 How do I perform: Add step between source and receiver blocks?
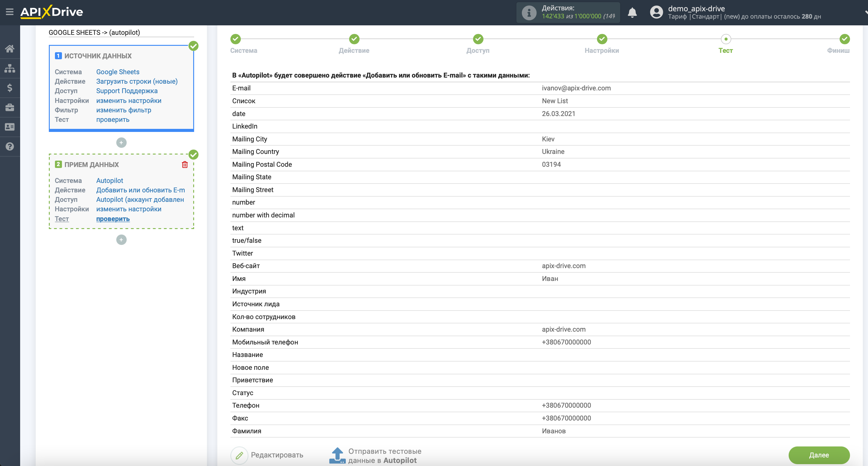coord(121,143)
